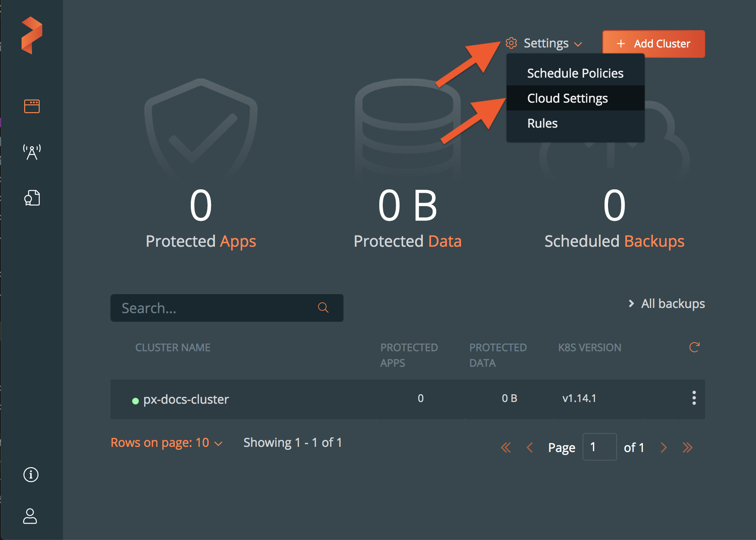This screenshot has width=756, height=540.
Task: Open the license sidebar icon
Action: [x=31, y=198]
